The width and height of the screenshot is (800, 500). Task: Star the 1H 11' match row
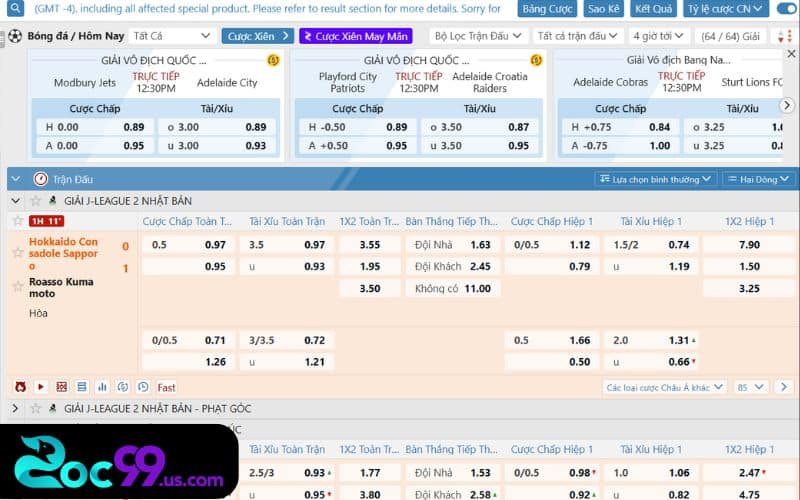pyautogui.click(x=18, y=221)
